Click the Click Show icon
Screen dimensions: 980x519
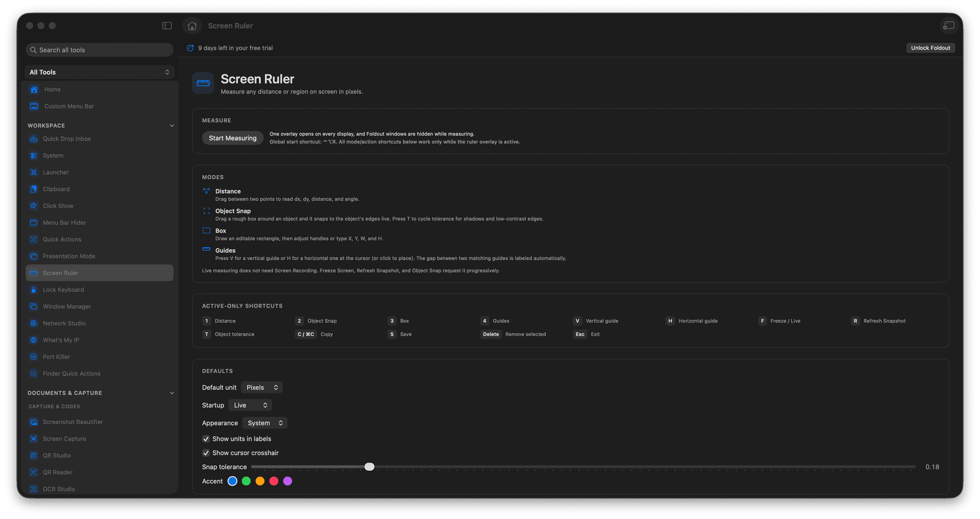click(34, 206)
